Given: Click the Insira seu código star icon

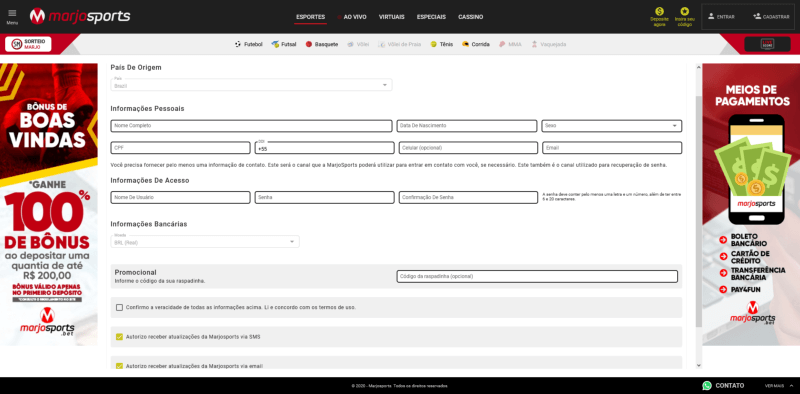Looking at the screenshot, I should tap(684, 11).
